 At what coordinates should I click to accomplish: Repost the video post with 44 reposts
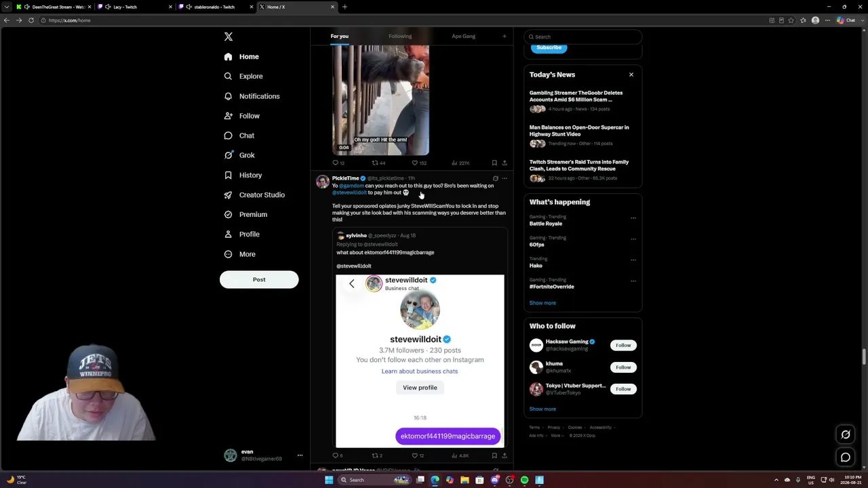[x=378, y=163]
